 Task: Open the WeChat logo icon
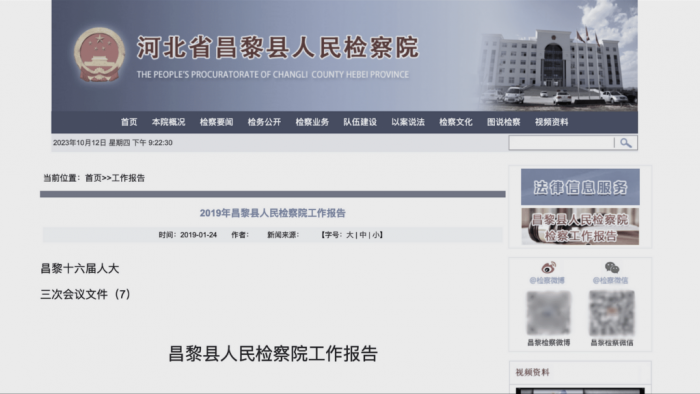(612, 268)
